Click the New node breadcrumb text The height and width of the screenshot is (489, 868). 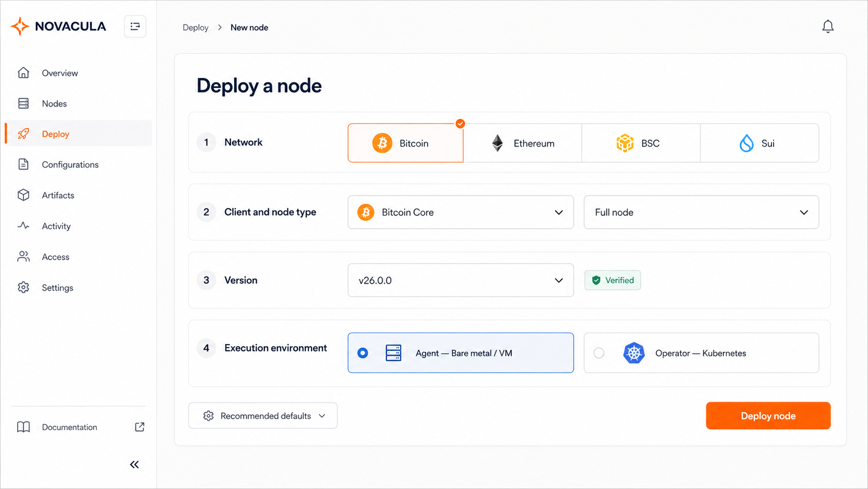(x=249, y=28)
